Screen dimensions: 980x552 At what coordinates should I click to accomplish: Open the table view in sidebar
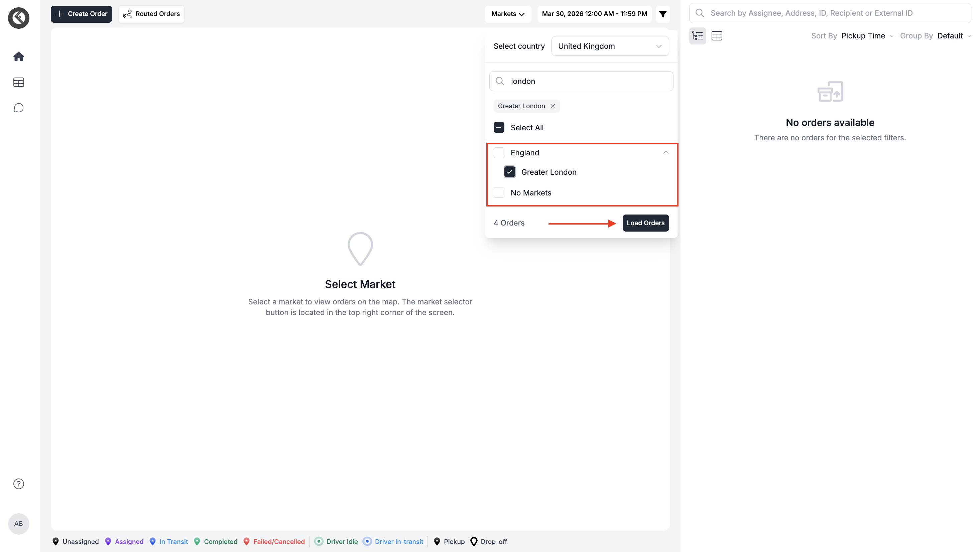pos(19,82)
